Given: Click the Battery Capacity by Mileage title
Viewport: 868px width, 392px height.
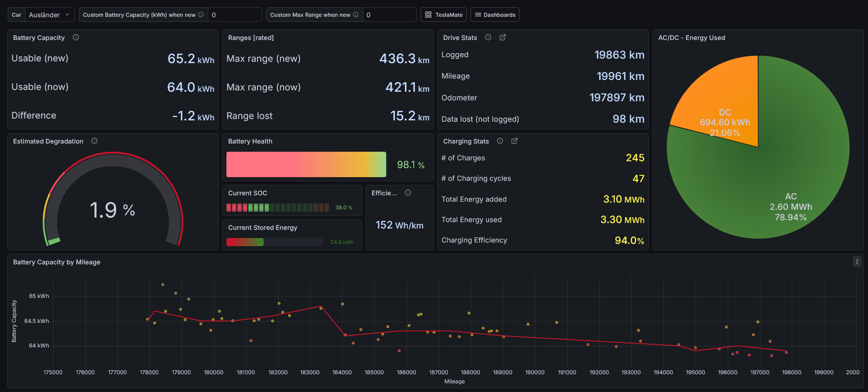Looking at the screenshot, I should (x=57, y=262).
